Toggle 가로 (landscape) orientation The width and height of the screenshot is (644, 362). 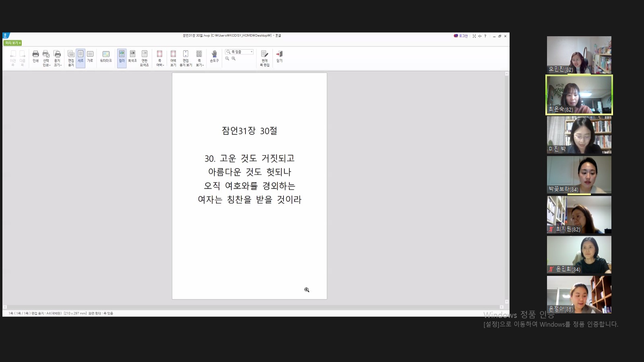(x=90, y=57)
